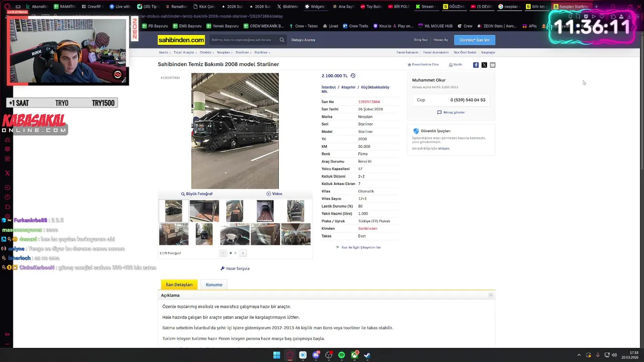Play the listing Video

click(x=274, y=194)
